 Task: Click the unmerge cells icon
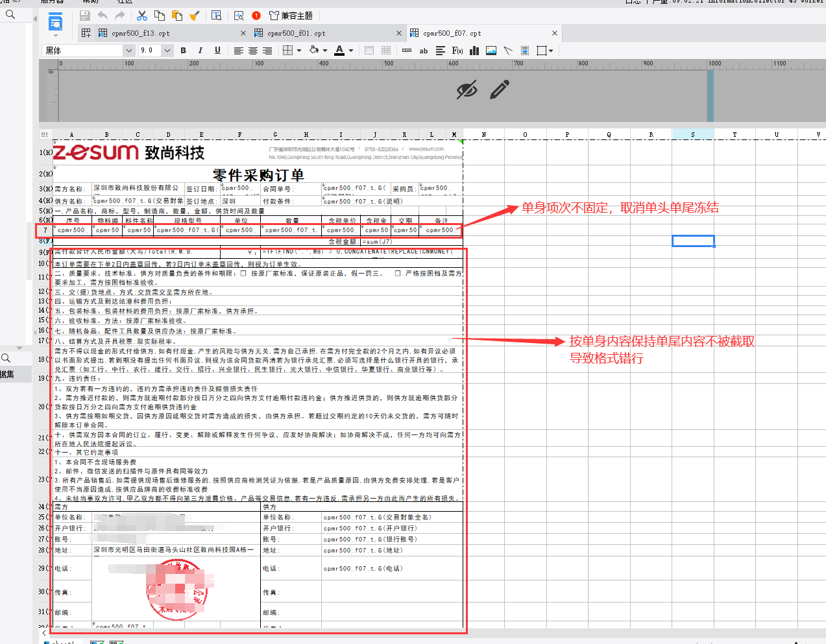pos(386,51)
